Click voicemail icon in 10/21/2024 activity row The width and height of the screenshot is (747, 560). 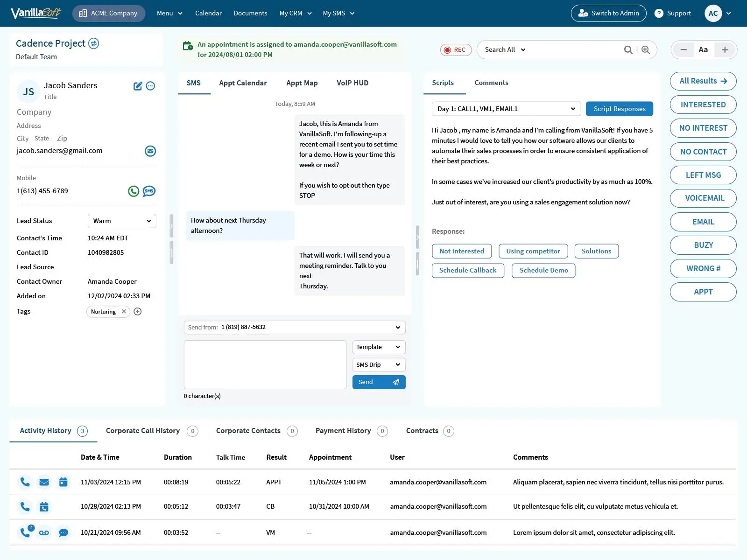pos(44,532)
